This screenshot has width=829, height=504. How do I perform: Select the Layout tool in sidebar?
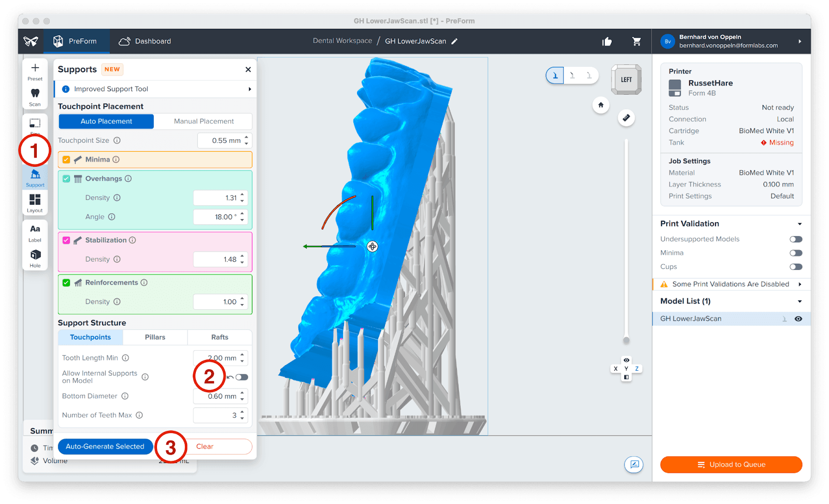[x=35, y=202]
